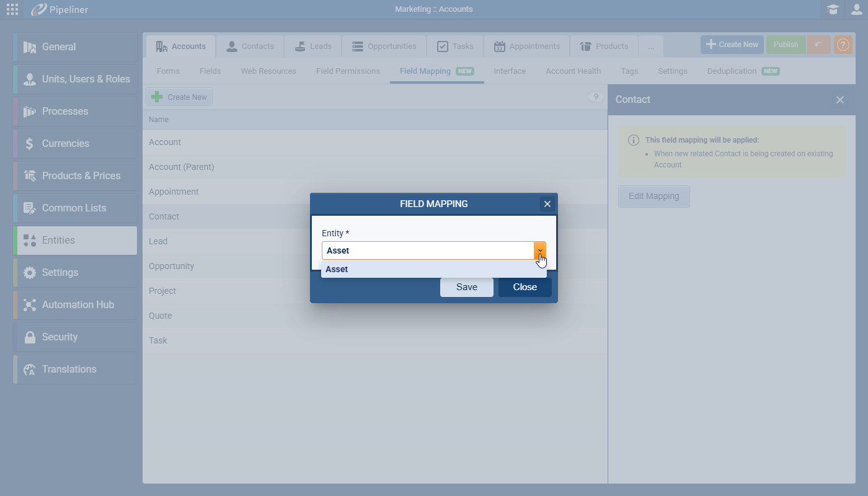
Task: Open the more tabs ellipsis menu
Action: [x=650, y=46]
